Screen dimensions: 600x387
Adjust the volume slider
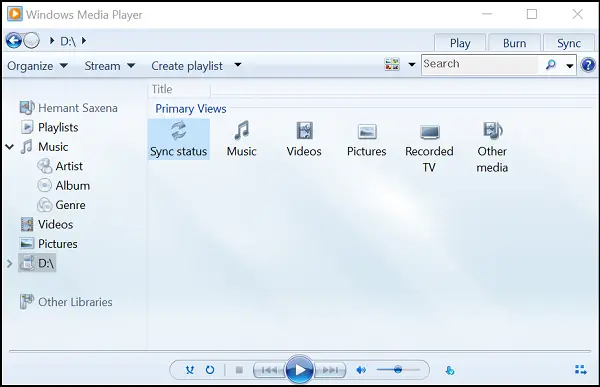point(398,370)
